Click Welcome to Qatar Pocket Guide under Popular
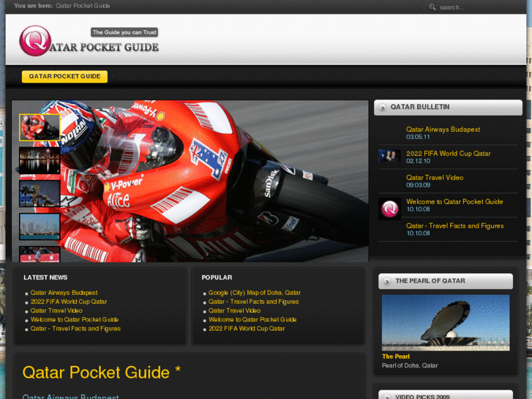This screenshot has height=399, width=532. pyautogui.click(x=252, y=319)
